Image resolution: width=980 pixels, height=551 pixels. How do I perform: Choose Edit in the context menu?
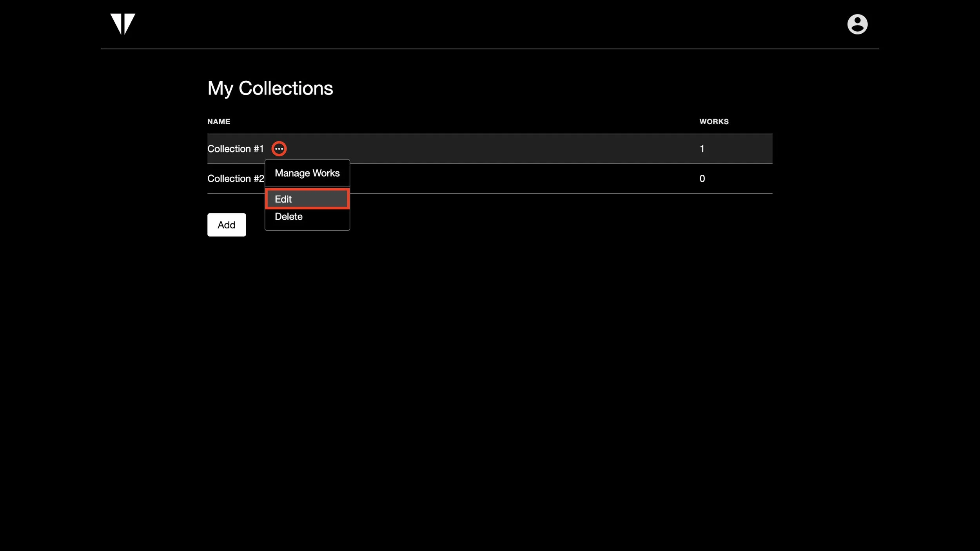[307, 199]
